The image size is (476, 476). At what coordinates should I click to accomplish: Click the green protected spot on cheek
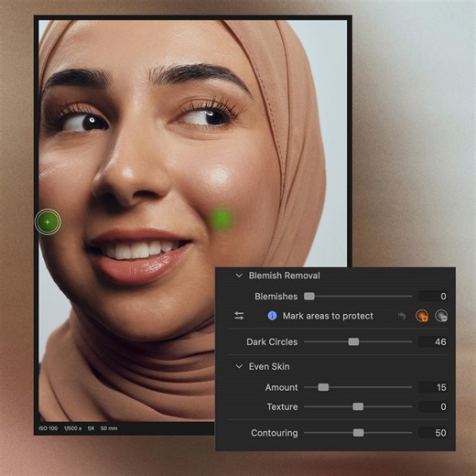[222, 219]
